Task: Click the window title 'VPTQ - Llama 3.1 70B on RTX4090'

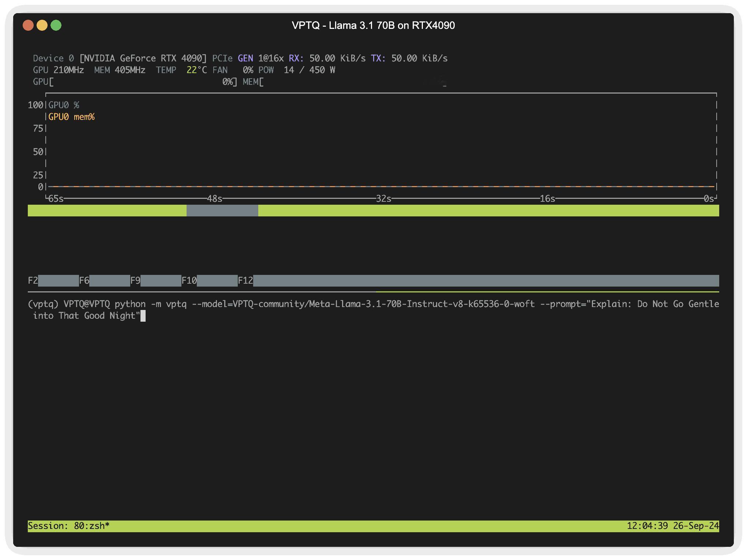Action: tap(373, 25)
